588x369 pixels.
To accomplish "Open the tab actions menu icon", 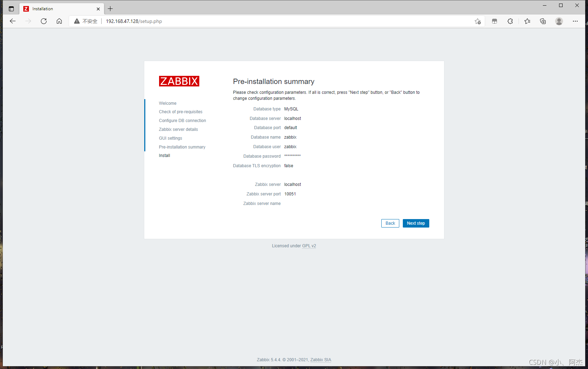I will point(11,9).
